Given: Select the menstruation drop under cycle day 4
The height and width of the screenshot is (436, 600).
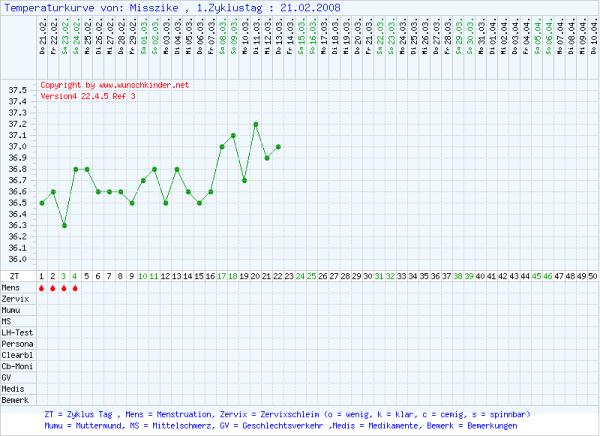Looking at the screenshot, I should click(x=75, y=288).
